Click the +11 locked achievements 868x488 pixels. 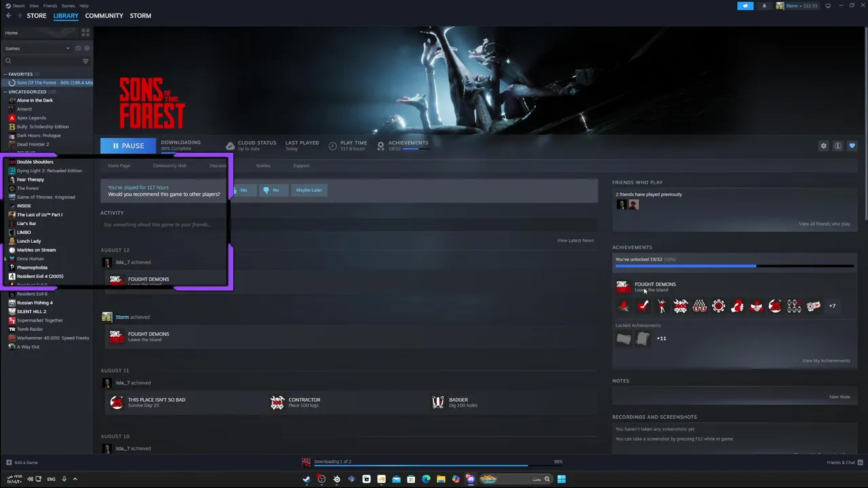(661, 338)
